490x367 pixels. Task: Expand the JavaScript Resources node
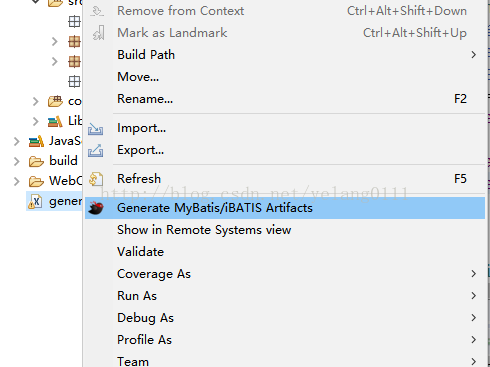(16, 141)
